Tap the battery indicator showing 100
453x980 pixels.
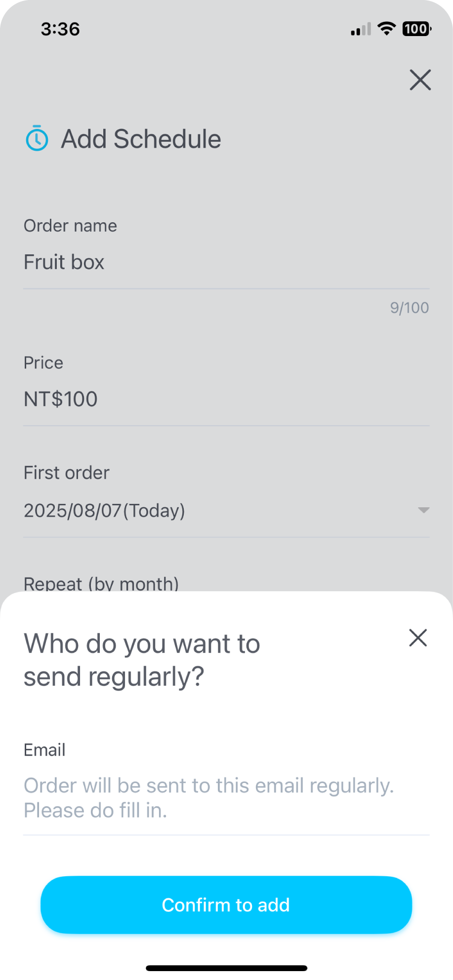[416, 29]
